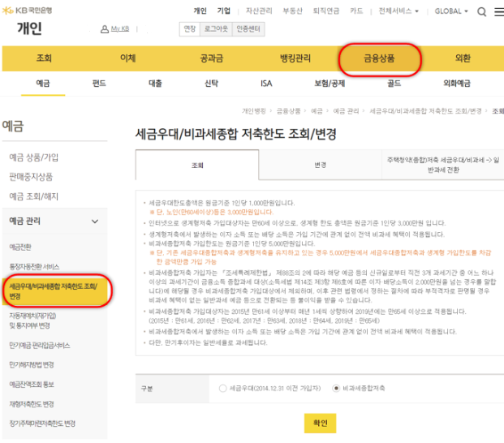Image resolution: width=504 pixels, height=443 pixels.
Task: Collapse the 예금 관리 chevron
Action: [95, 221]
